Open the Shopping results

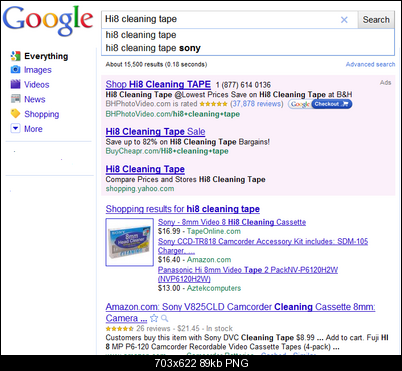click(42, 114)
